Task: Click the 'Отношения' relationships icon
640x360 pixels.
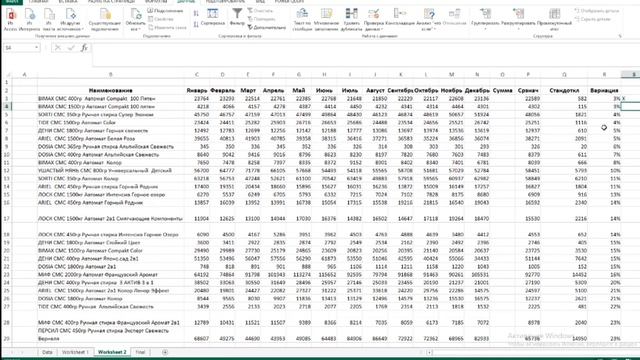Action: [454, 17]
